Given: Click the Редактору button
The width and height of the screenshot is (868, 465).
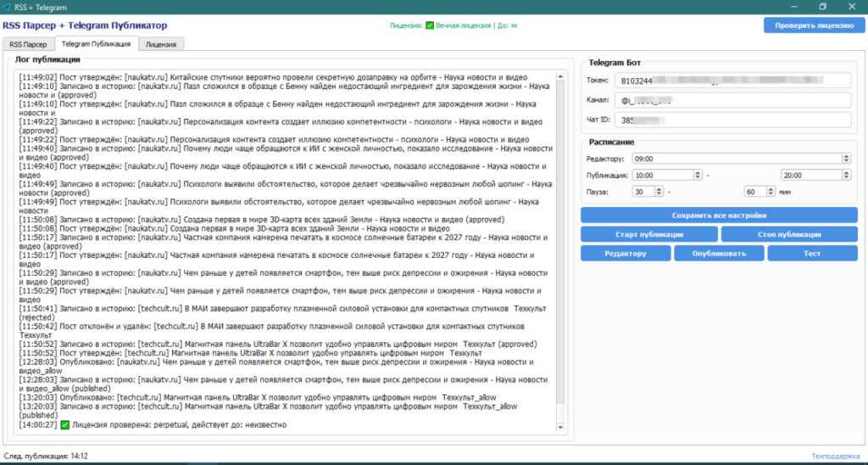Looking at the screenshot, I should 626,253.
